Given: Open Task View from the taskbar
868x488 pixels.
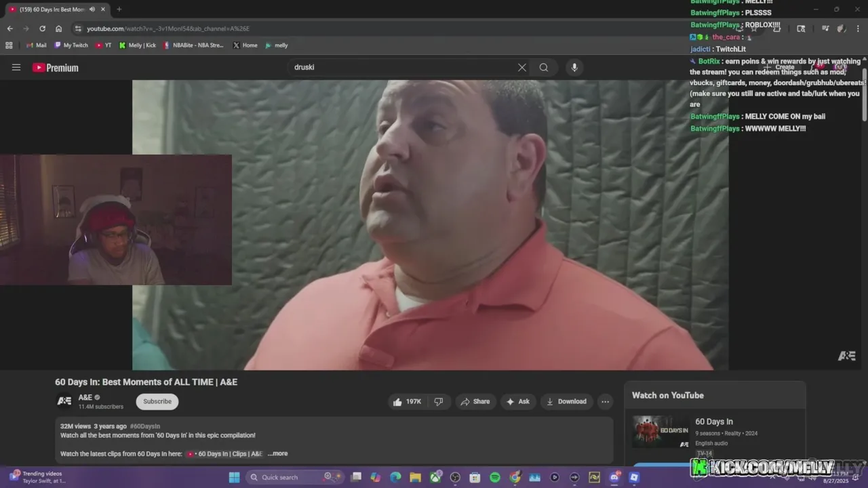Looking at the screenshot, I should click(x=356, y=477).
